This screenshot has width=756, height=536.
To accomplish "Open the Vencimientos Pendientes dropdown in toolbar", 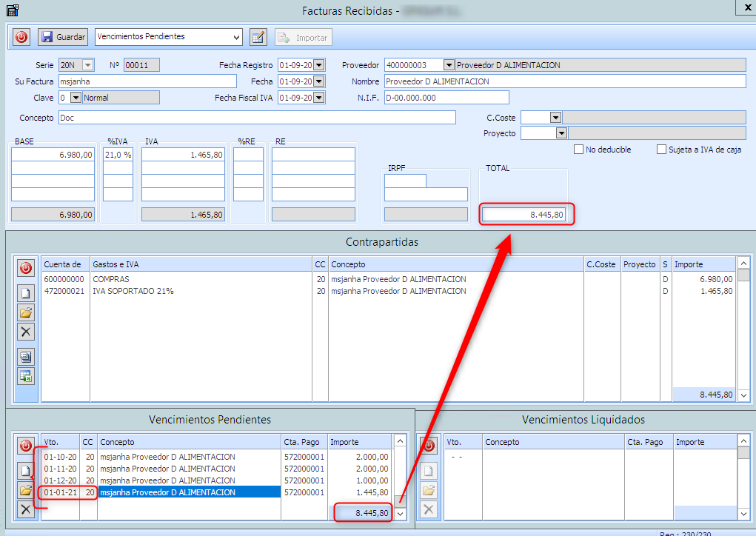I will pyautogui.click(x=236, y=37).
